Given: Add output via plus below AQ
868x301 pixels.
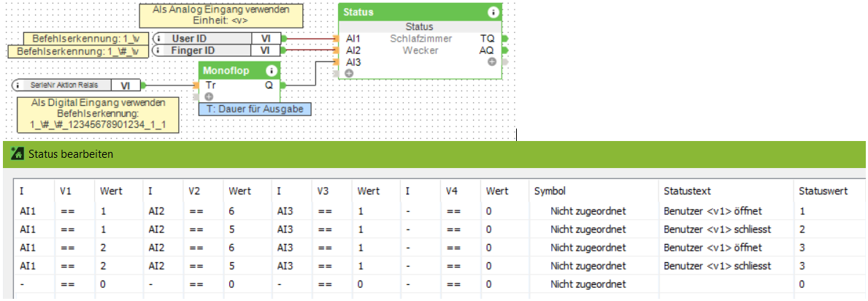Looking at the screenshot, I should coord(491,62).
